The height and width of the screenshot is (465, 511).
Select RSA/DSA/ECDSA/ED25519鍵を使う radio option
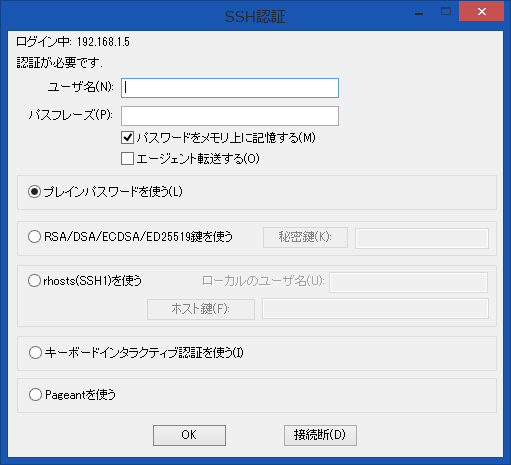click(35, 237)
